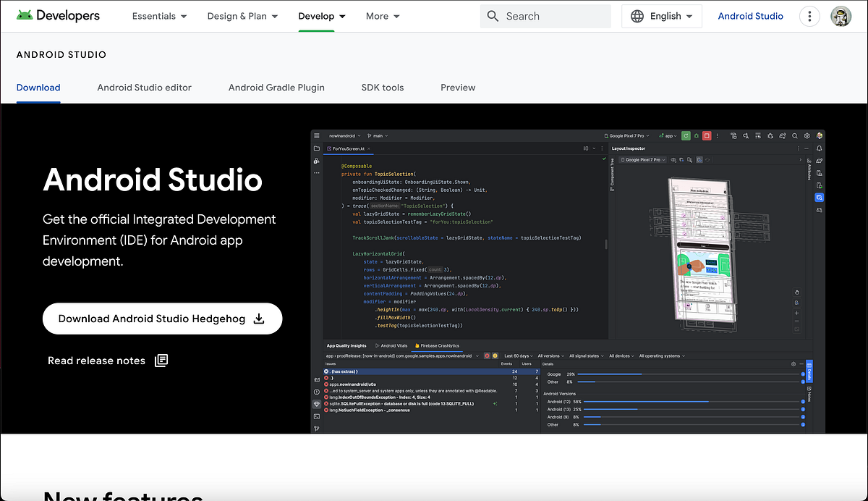The image size is (868, 501).
Task: Open the English language dropdown
Action: point(662,16)
